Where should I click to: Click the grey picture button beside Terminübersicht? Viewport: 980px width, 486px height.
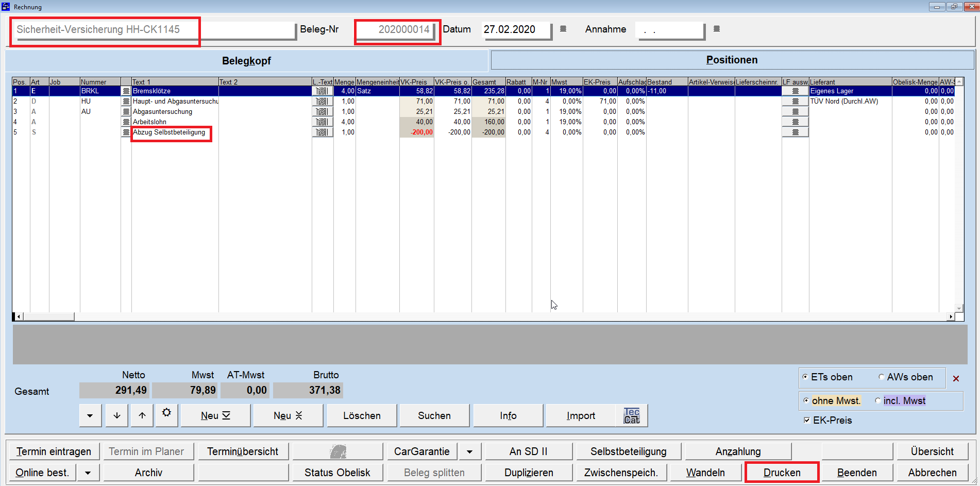(x=338, y=451)
